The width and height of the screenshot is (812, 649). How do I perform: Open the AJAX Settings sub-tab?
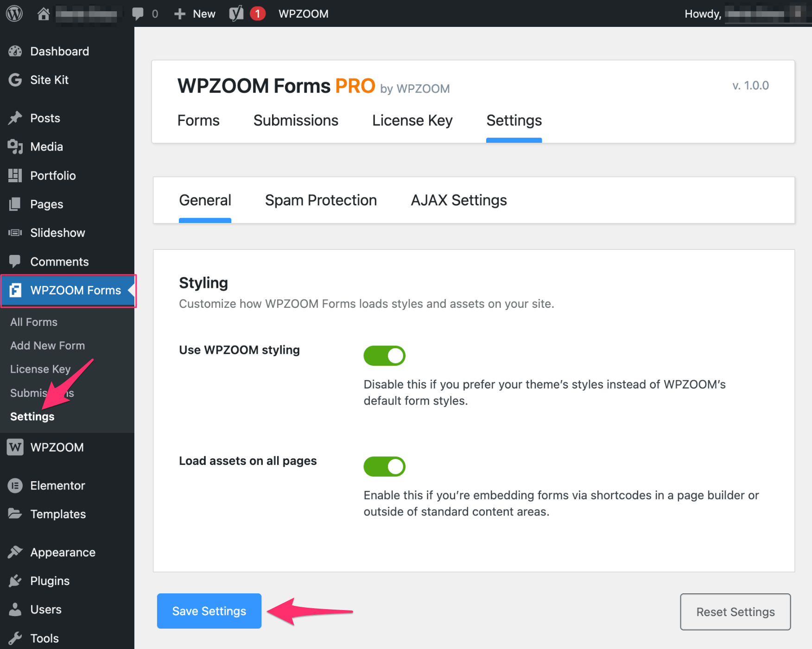tap(459, 200)
